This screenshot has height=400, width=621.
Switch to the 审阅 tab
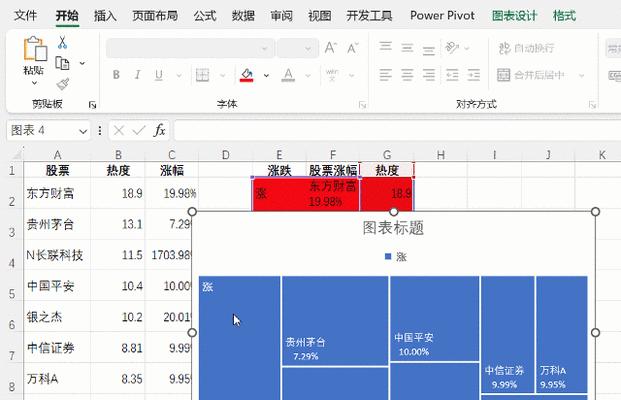pyautogui.click(x=282, y=16)
